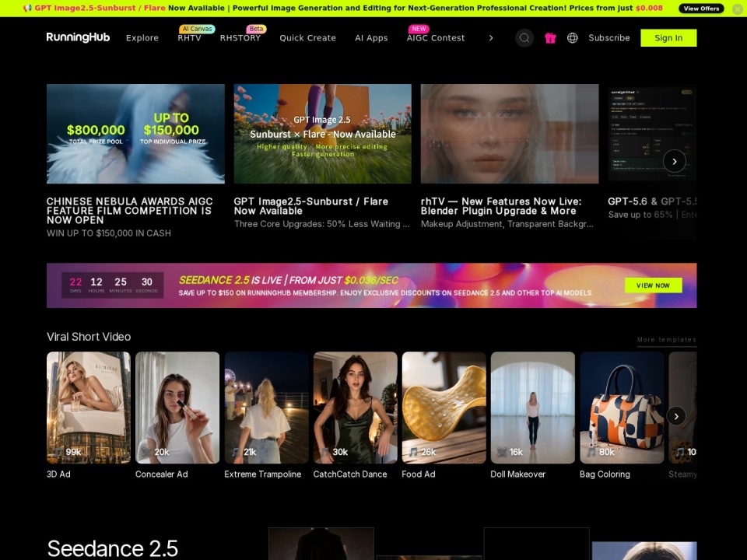The width and height of the screenshot is (747, 560).
Task: Click the 'Doll Makeover' label
Action: 518,474
